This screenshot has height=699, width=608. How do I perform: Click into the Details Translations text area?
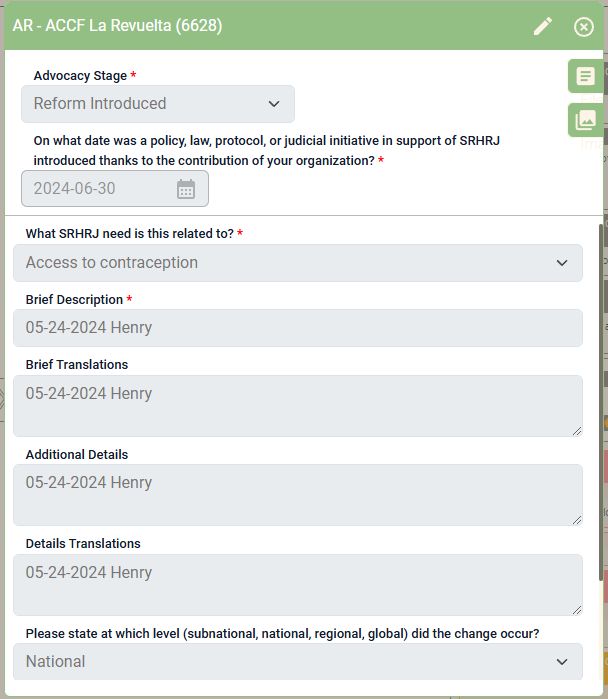point(298,585)
